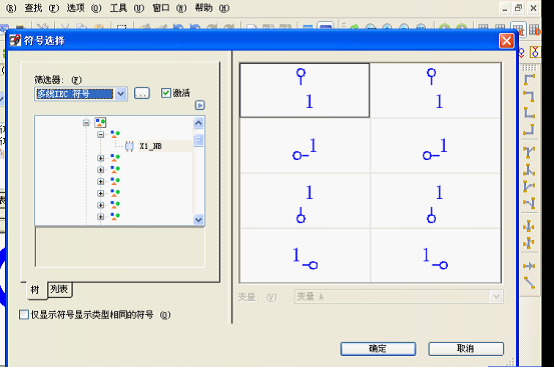Select the X1_NB symbol tree item
Viewport: 555px width, 368px height.
point(150,146)
